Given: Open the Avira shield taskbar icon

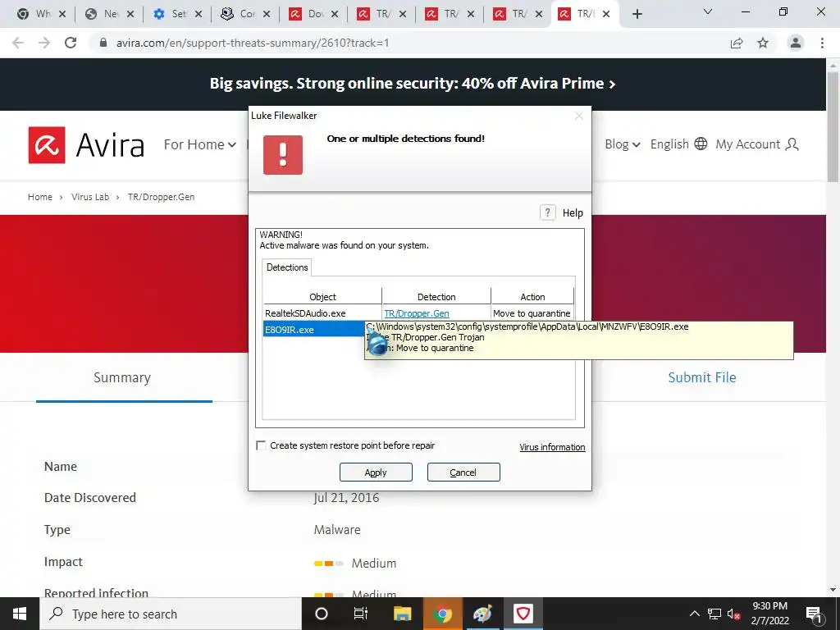Looking at the screenshot, I should (x=523, y=614).
